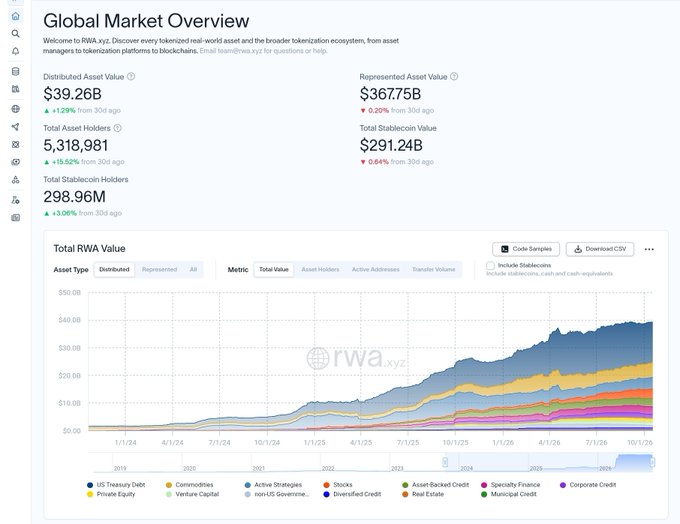Switch metric to Total Value
The width and height of the screenshot is (680, 524).
274,269
